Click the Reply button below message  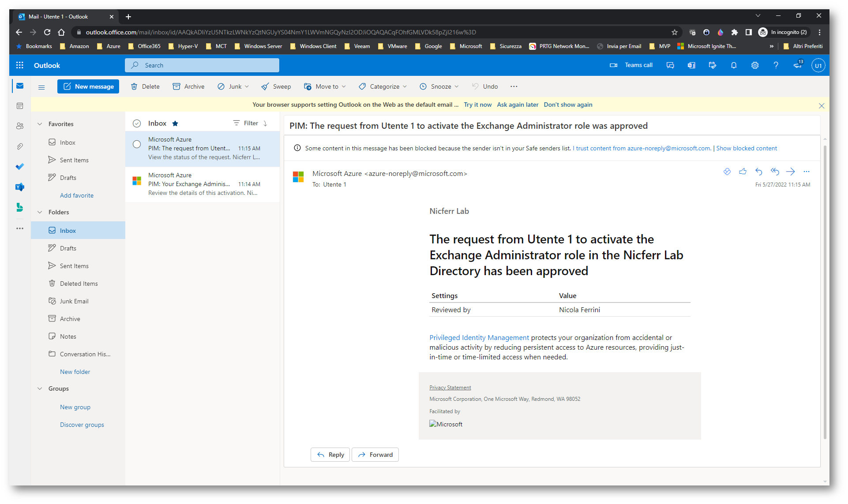click(x=330, y=455)
